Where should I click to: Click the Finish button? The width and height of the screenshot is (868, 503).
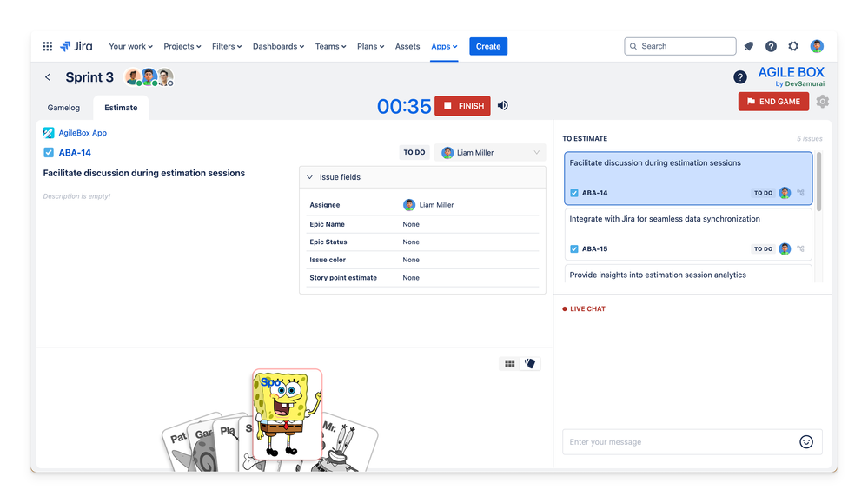pos(462,106)
